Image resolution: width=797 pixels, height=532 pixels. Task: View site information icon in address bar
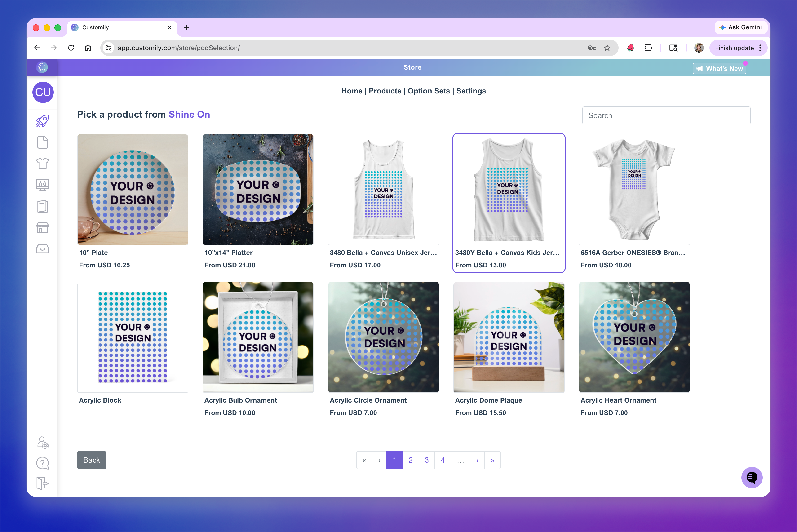[x=108, y=48]
